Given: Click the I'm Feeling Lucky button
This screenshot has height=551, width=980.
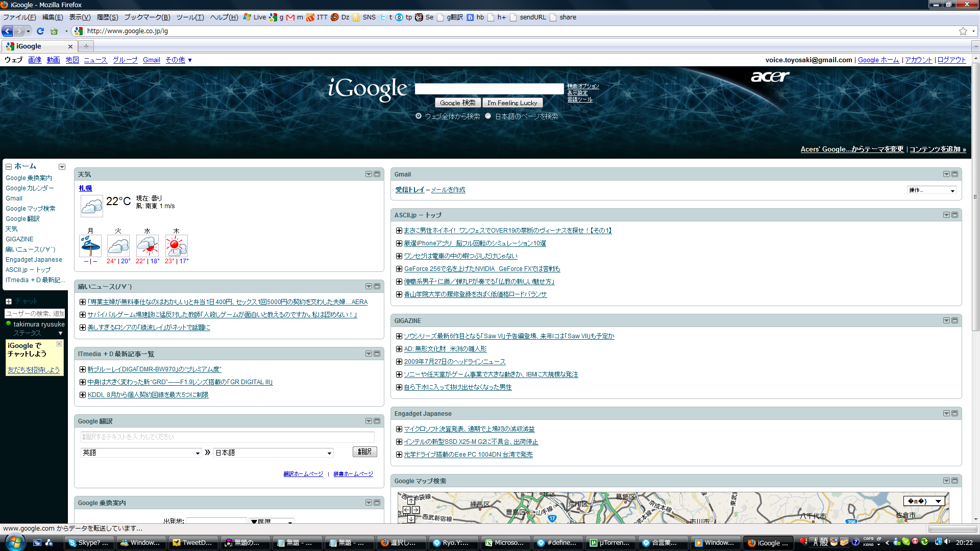Looking at the screenshot, I should click(512, 103).
